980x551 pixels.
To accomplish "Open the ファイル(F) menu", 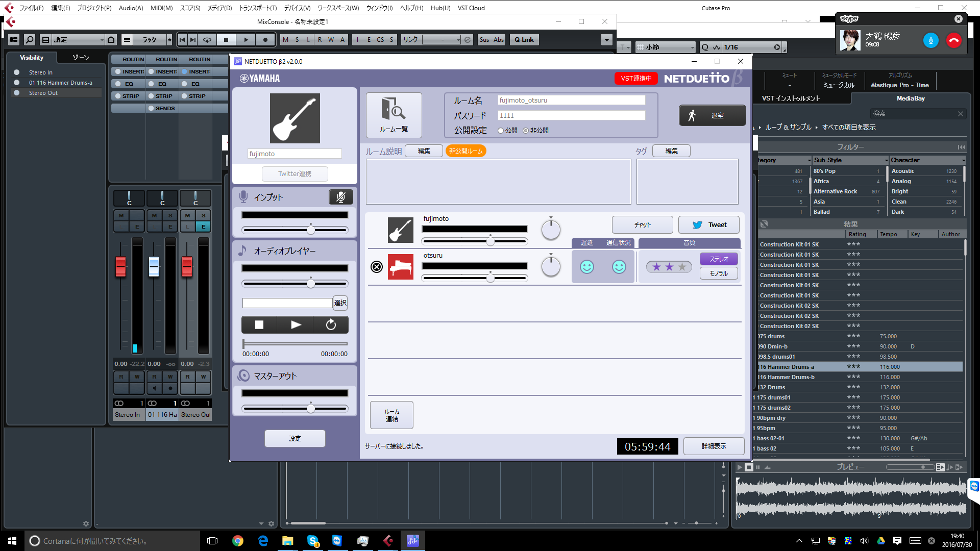I will pos(31,8).
